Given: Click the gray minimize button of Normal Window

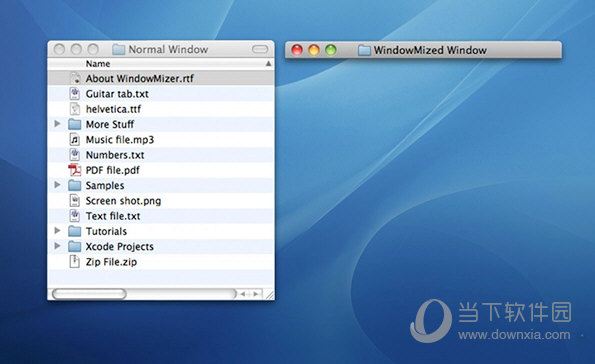Looking at the screenshot, I should [76, 49].
